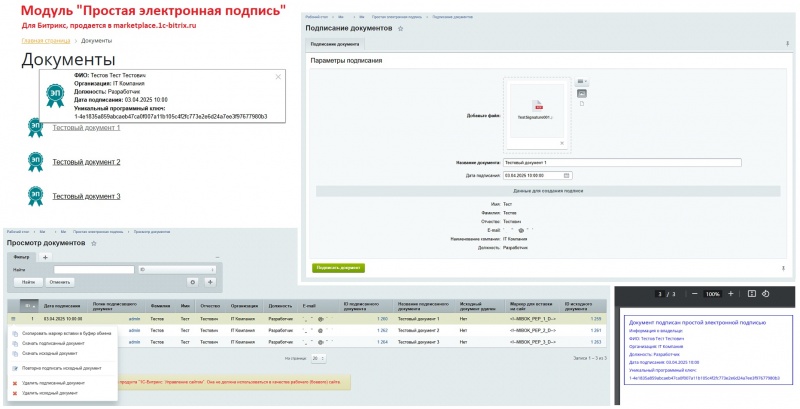Open admin link in first table row
The height and width of the screenshot is (409, 800).
click(x=134, y=319)
